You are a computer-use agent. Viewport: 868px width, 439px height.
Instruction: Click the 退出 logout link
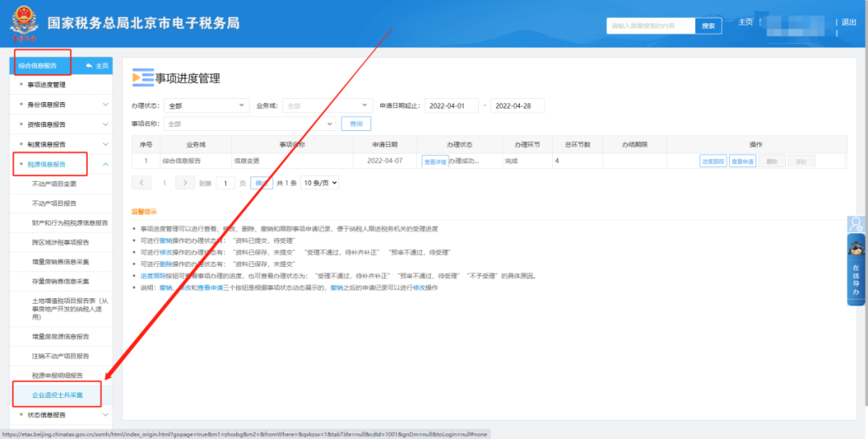click(x=850, y=23)
